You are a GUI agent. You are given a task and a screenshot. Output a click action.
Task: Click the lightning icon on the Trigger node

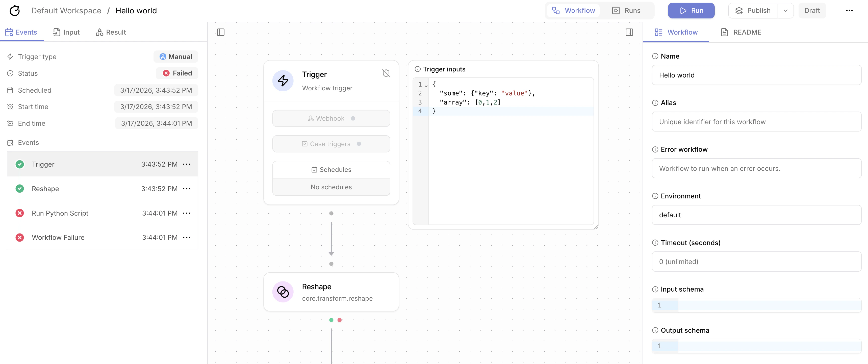283,81
